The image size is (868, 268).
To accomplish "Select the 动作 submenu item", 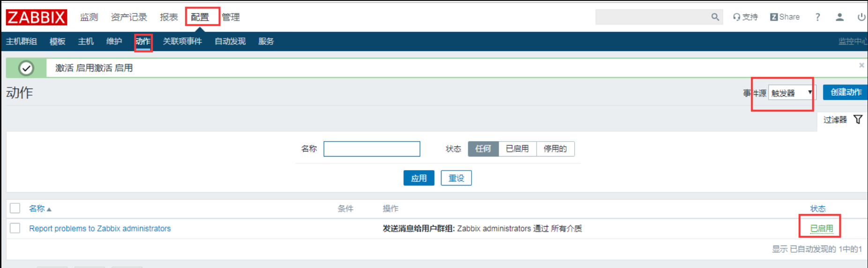I will (x=143, y=41).
